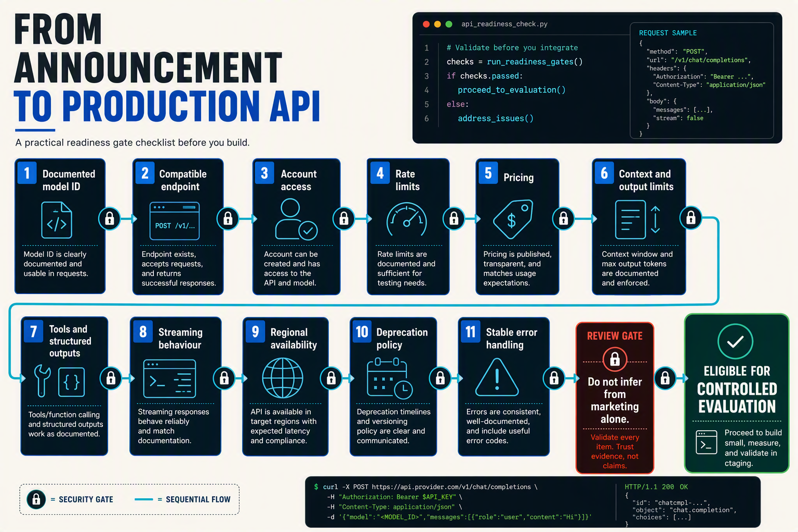This screenshot has width=798, height=532.
Task: Click the lock after Account access card
Action: click(343, 219)
